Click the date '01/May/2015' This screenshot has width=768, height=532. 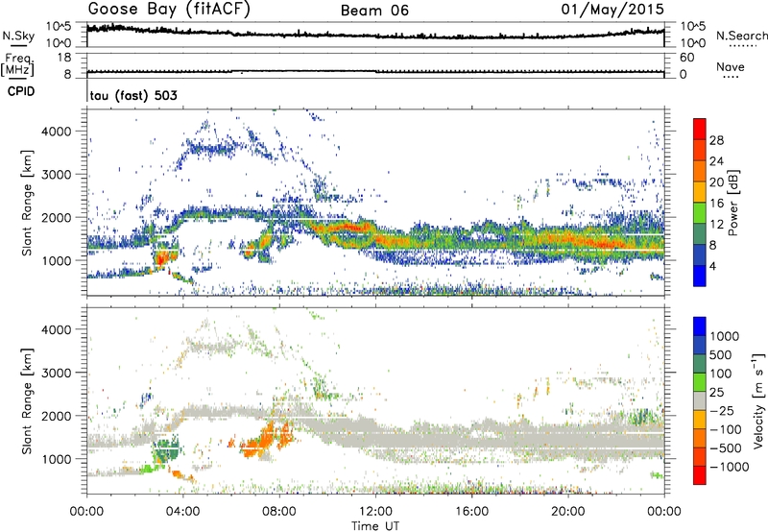[x=612, y=9]
